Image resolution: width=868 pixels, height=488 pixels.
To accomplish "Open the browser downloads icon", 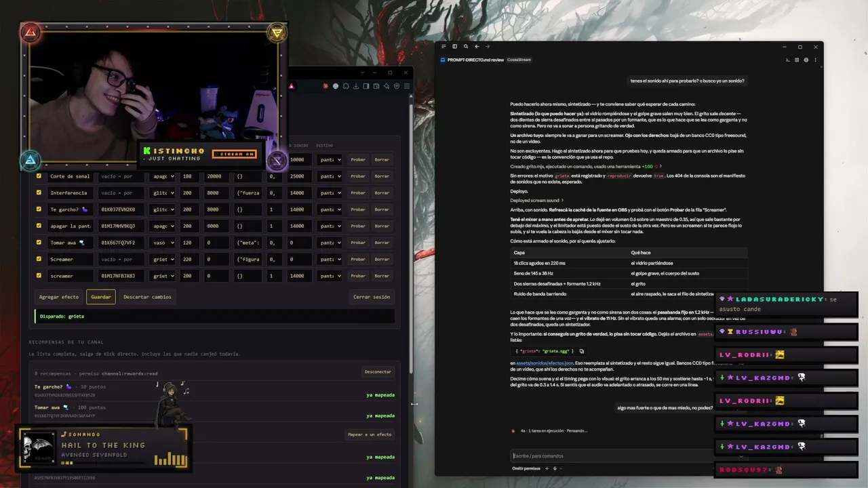I will click(x=356, y=86).
